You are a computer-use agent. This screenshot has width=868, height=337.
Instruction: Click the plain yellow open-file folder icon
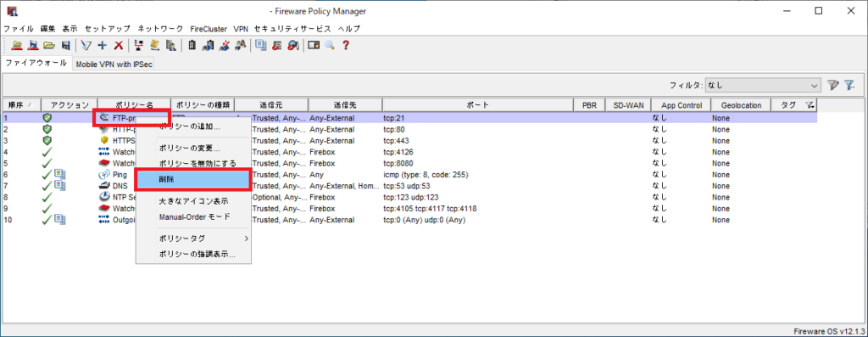tap(49, 46)
